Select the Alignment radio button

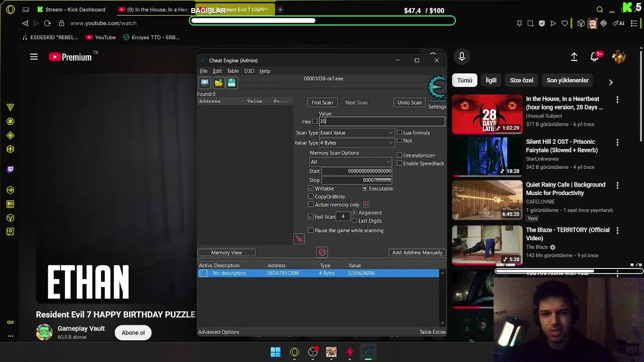pyautogui.click(x=354, y=213)
